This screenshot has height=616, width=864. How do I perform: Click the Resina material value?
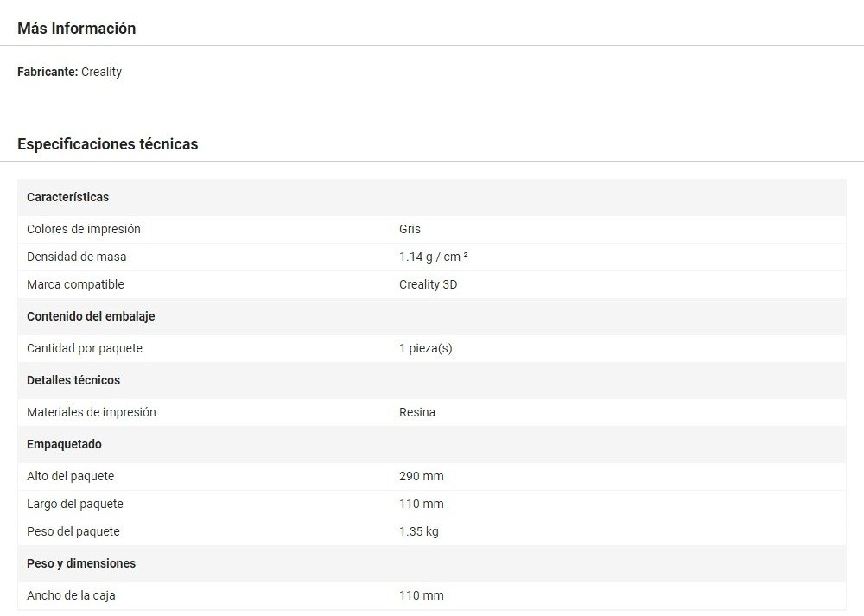point(416,412)
